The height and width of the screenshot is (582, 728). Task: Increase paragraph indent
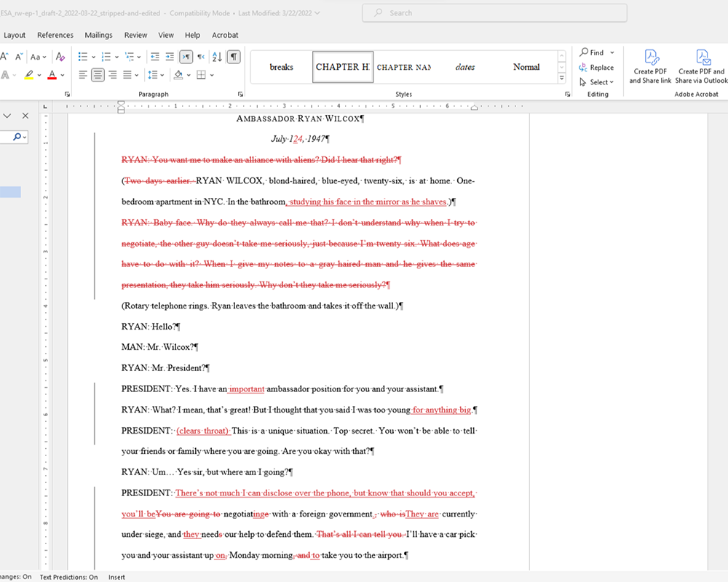tap(170, 57)
